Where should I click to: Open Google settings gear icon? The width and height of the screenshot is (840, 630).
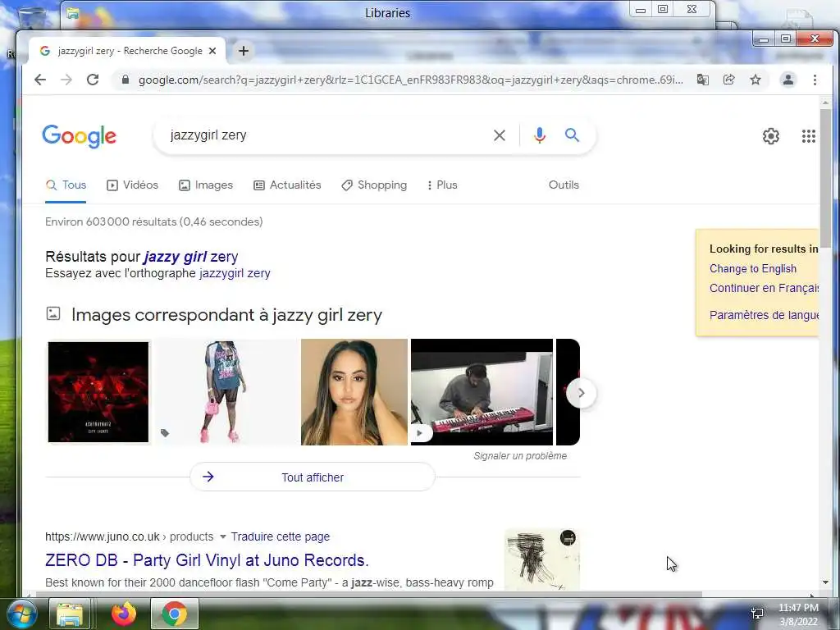click(x=771, y=136)
